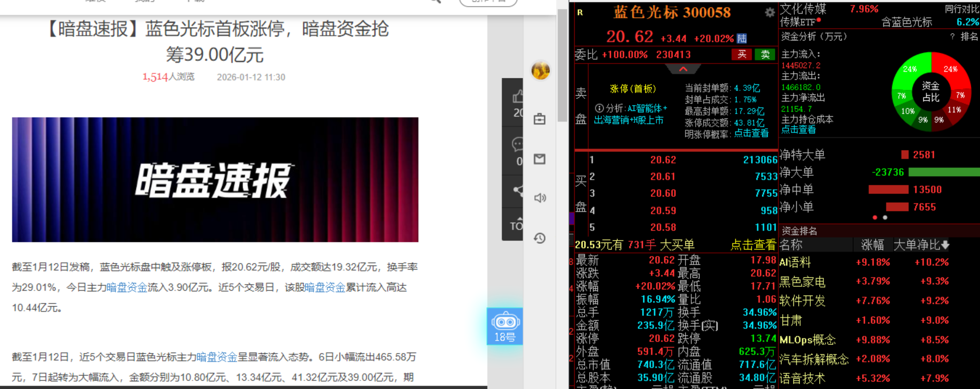Image resolution: width=980 pixels, height=389 pixels.
Task: Click 点击查看 for large buy orders
Action: point(753,245)
